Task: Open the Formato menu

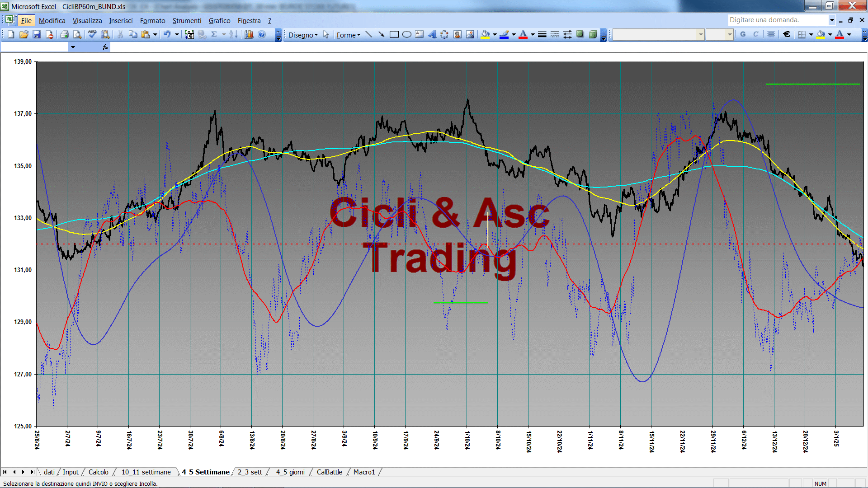Action: pos(152,20)
